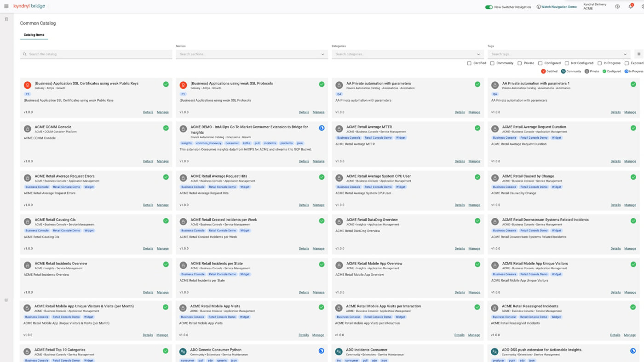Click community icon on ADO Incidents Consumer
Image resolution: width=644 pixels, height=362 pixels.
click(339, 351)
